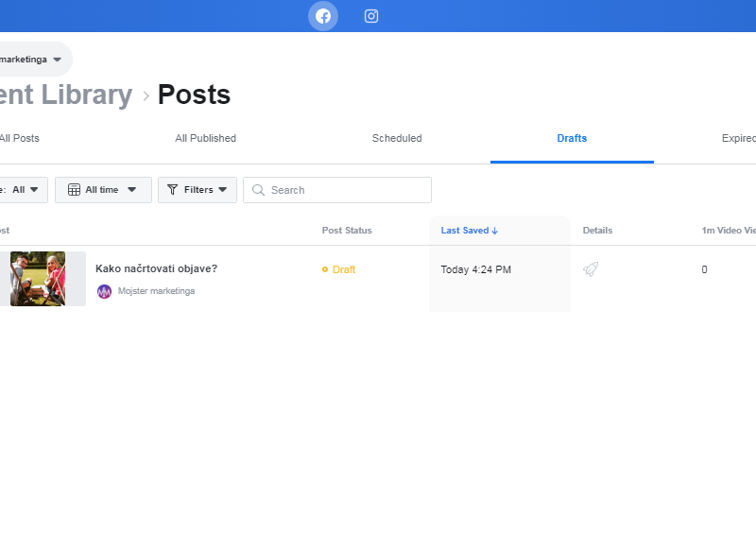
Task: Focus the Search input field
Action: 337,190
